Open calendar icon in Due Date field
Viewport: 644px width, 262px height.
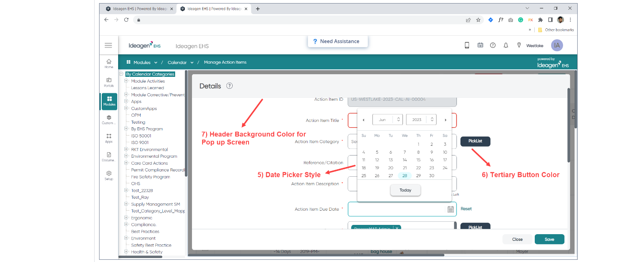click(x=451, y=209)
